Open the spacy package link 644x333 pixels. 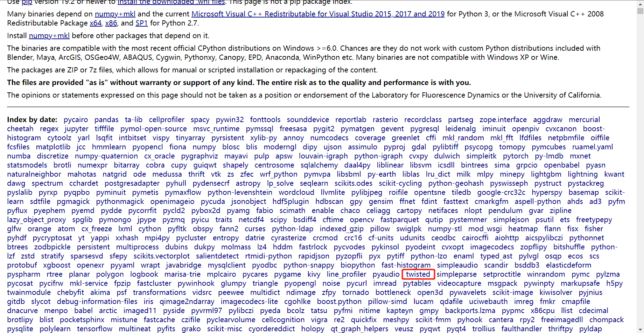[200, 120]
